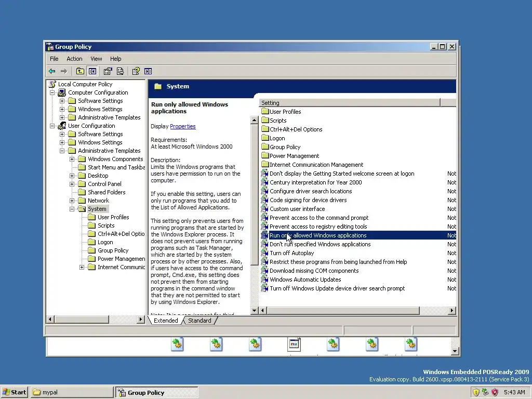Click the Local Computer Policy root icon
The width and height of the screenshot is (532, 399).
(x=52, y=84)
